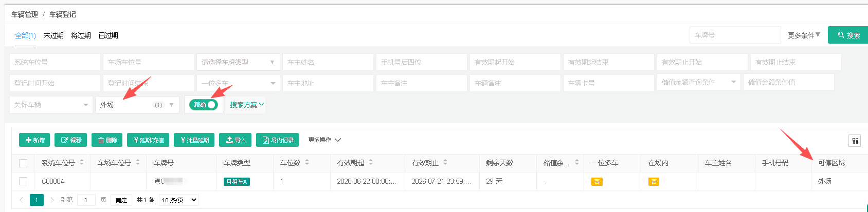Open the 更多操作 menu
Image resolution: width=868 pixels, height=212 pixels.
(324, 140)
